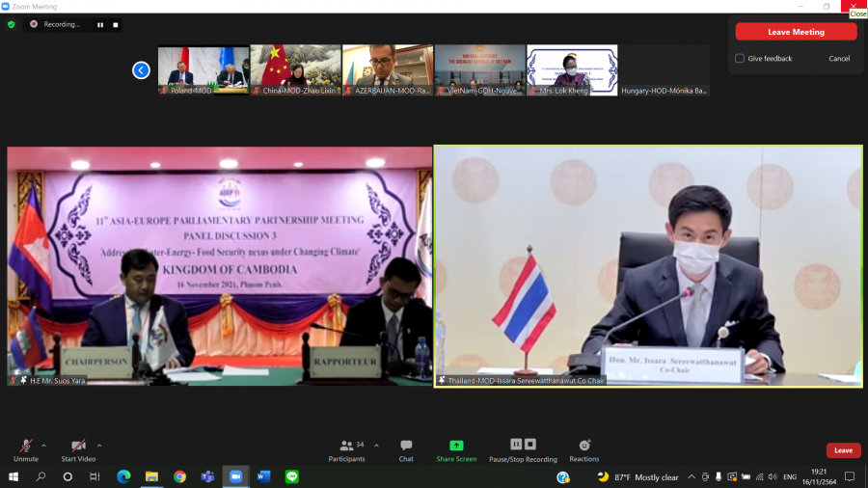Screen dimensions: 868x488
Task: Click the green encryption shield icon
Action: [12, 24]
